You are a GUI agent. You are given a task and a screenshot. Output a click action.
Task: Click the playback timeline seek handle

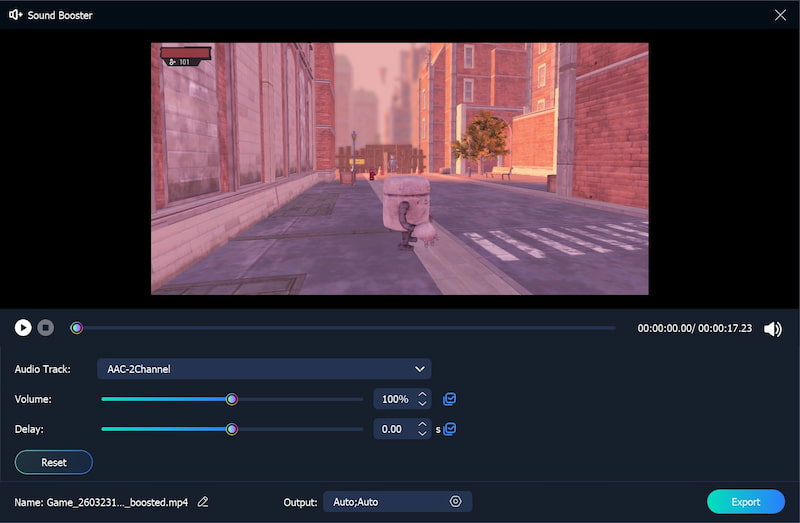(x=76, y=328)
